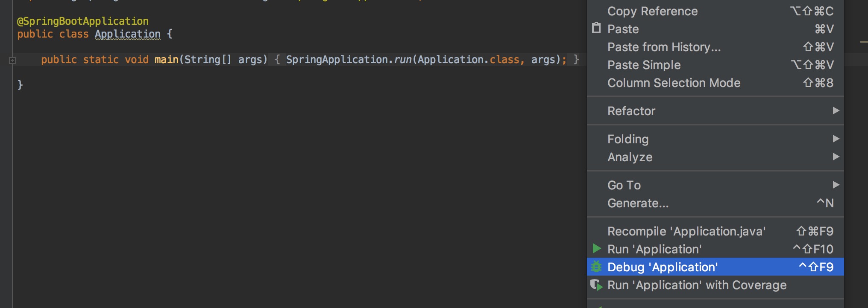
Task: Click the @SpringBootApplication annotation
Action: (x=83, y=21)
